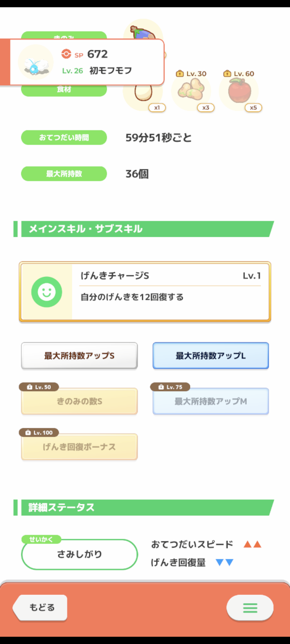290x644 pixels.
Task: Tap the さみしがり nature box
Action: coord(79,554)
